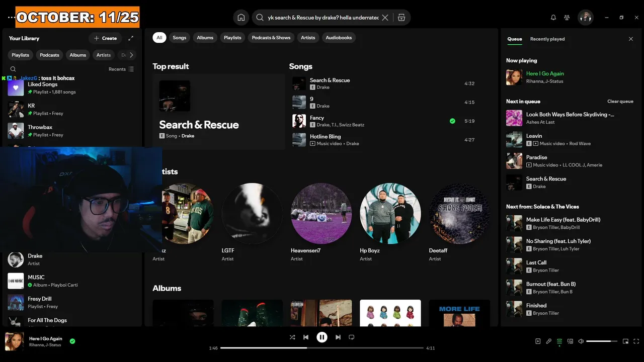Open the Deetaff artist image
644x362 pixels.
pyautogui.click(x=459, y=213)
